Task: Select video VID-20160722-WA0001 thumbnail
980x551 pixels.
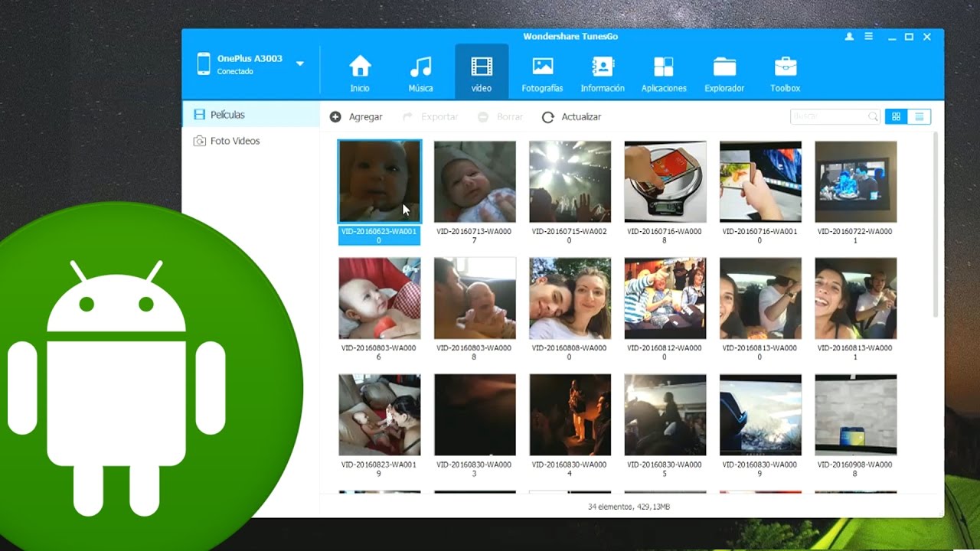Action: 856,181
